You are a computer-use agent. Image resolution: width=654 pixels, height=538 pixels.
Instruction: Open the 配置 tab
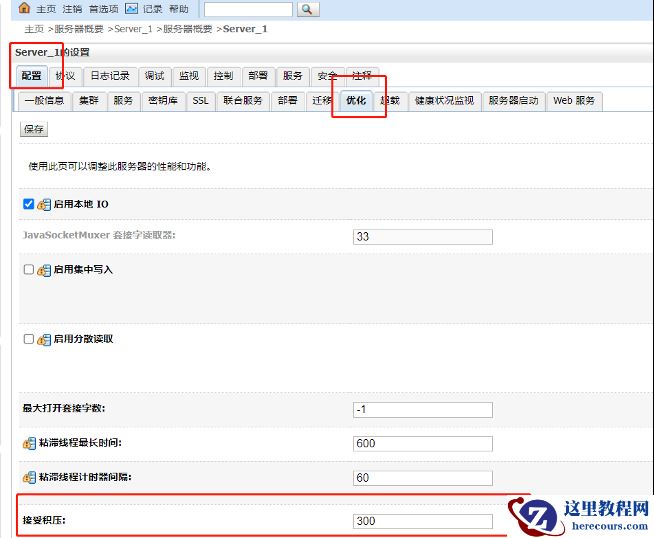(x=32, y=76)
